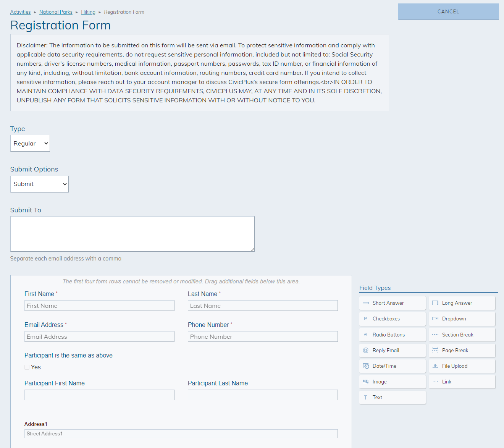Click the Image field type icon
This screenshot has width=504, height=448.
pyautogui.click(x=366, y=382)
